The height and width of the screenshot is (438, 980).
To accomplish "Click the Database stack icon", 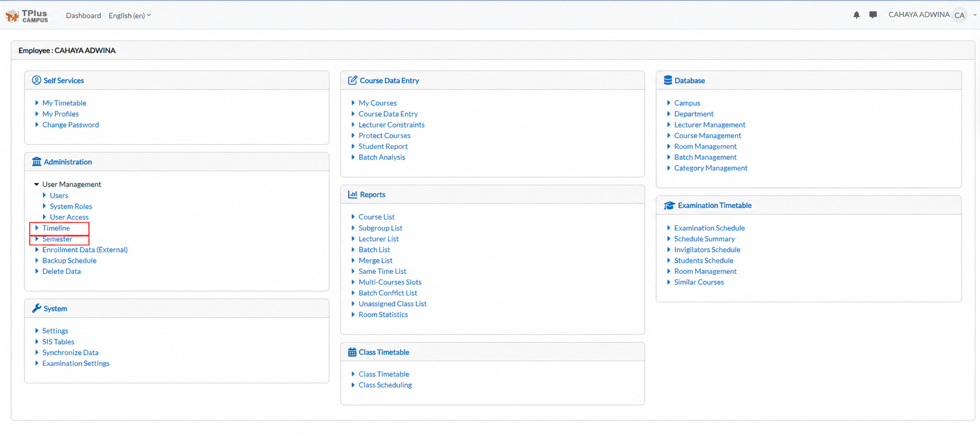I will coord(668,80).
